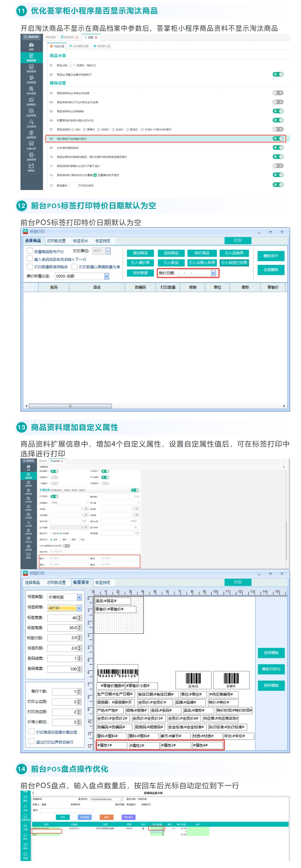The image size is (301, 868).
Task: Check 称重商品取市斤价 option
Action: coord(30,251)
